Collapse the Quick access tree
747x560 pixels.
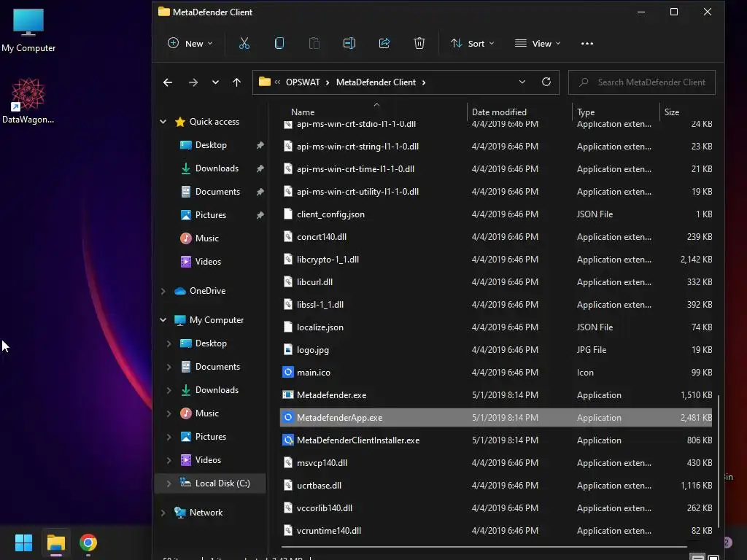[x=163, y=122]
